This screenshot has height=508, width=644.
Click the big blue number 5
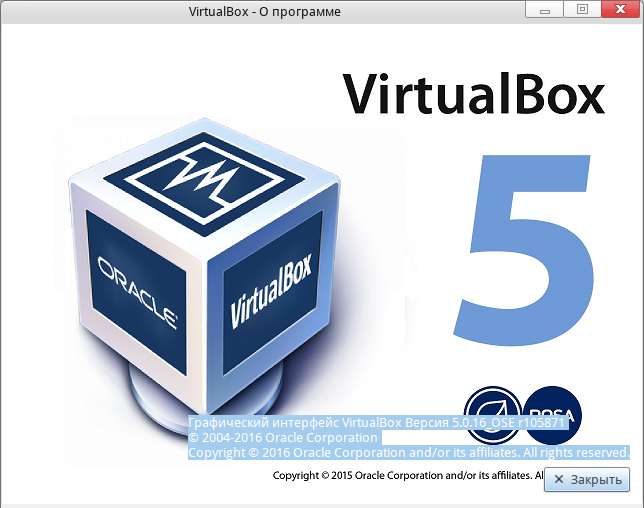tap(524, 250)
